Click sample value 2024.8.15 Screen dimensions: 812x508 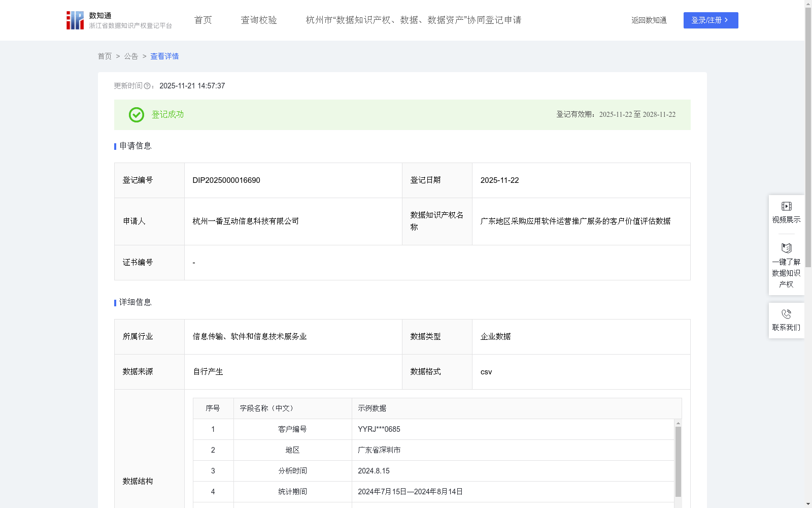374,471
